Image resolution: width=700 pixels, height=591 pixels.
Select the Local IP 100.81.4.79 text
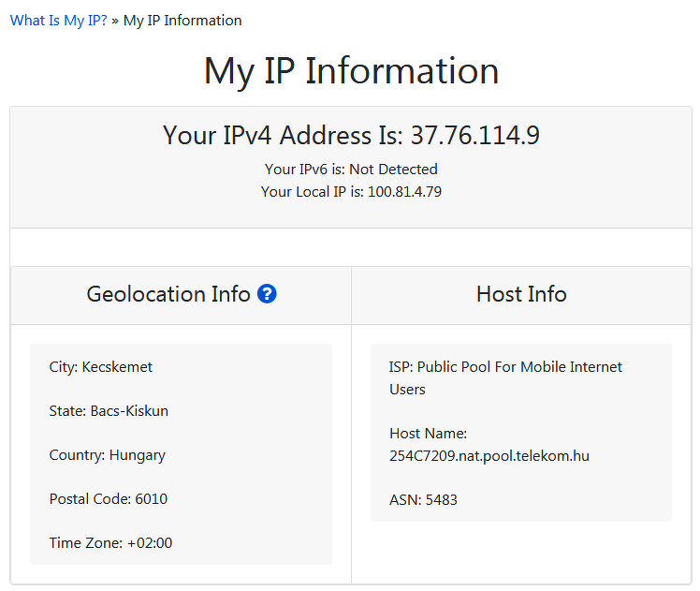tap(404, 192)
